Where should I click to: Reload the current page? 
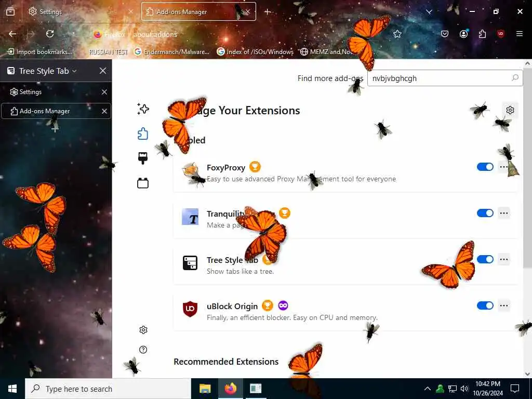(x=50, y=34)
